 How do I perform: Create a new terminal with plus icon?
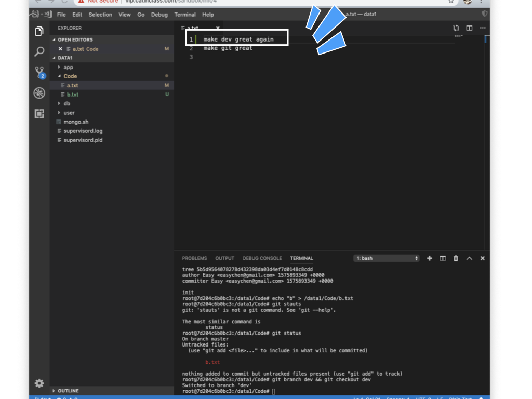tap(429, 258)
